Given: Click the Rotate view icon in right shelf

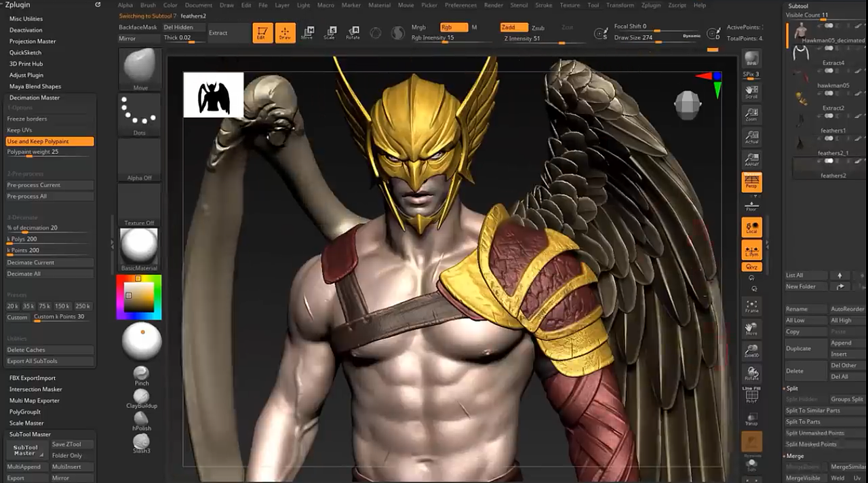Looking at the screenshot, I should [x=751, y=374].
